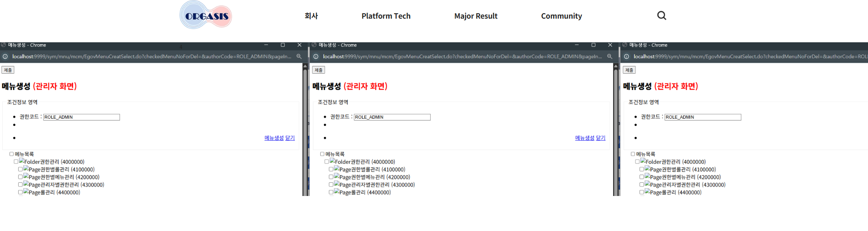The height and width of the screenshot is (231, 868).
Task: Click the 권한관리 folder icon in first popup
Action: click(x=21, y=161)
